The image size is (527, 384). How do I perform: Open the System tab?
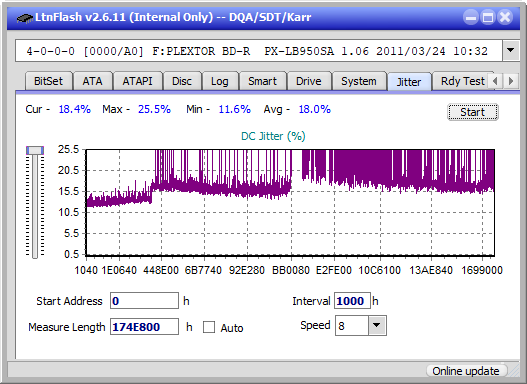359,81
